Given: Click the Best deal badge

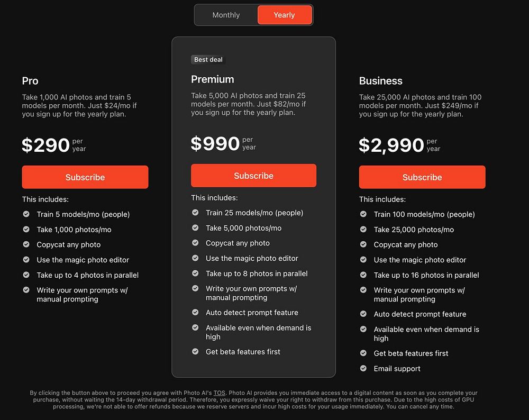Looking at the screenshot, I should [208, 60].
